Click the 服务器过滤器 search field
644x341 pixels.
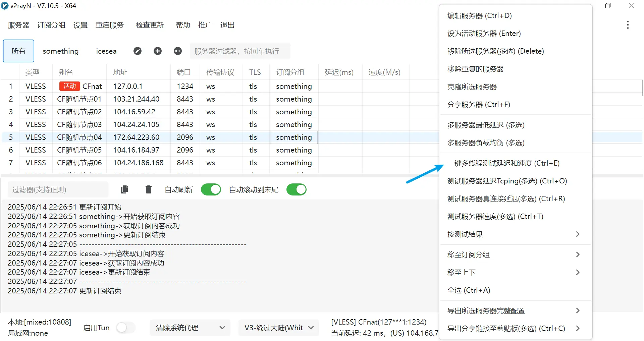tap(240, 51)
